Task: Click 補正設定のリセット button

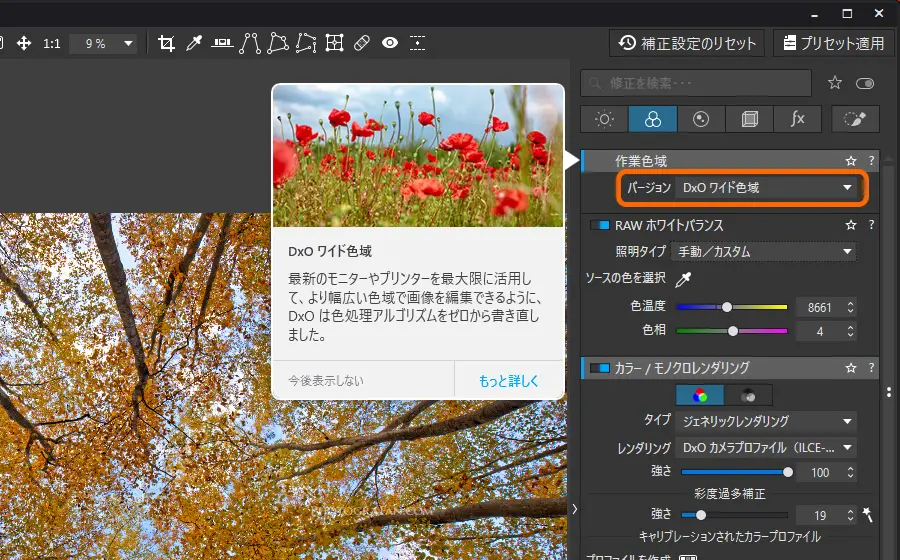Action: pyautogui.click(x=687, y=43)
